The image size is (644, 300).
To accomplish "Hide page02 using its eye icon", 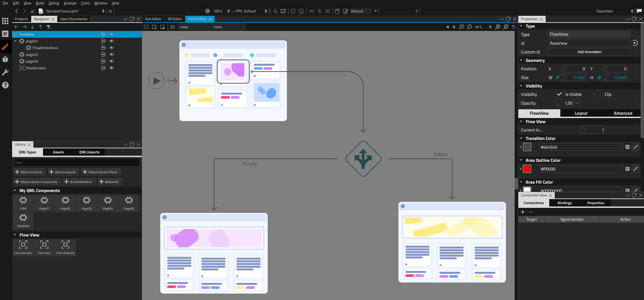I will tap(112, 54).
